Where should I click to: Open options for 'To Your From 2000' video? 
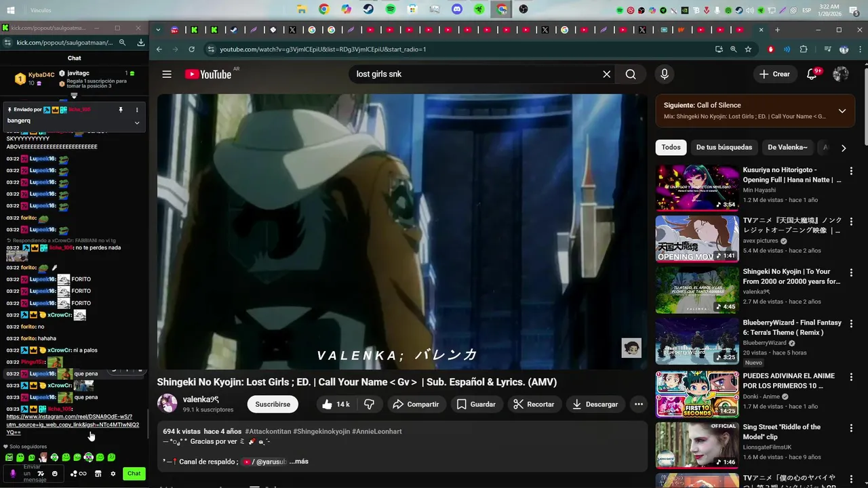point(851,272)
